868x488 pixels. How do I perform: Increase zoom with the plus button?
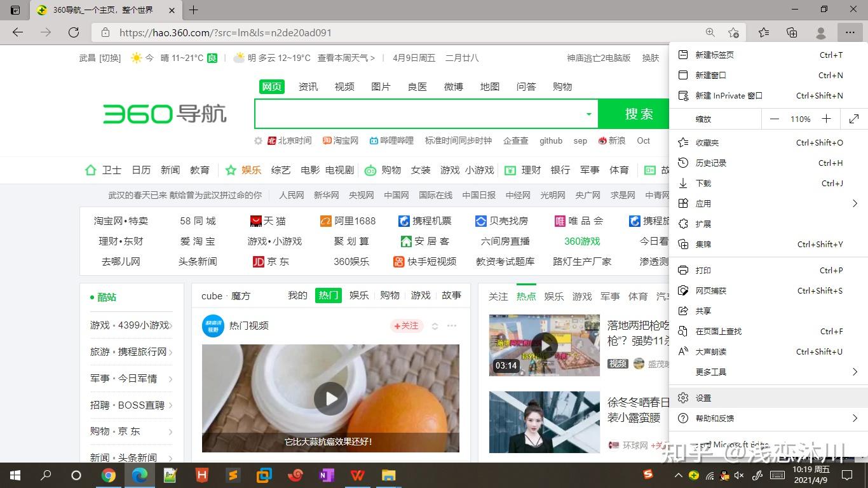coord(826,119)
